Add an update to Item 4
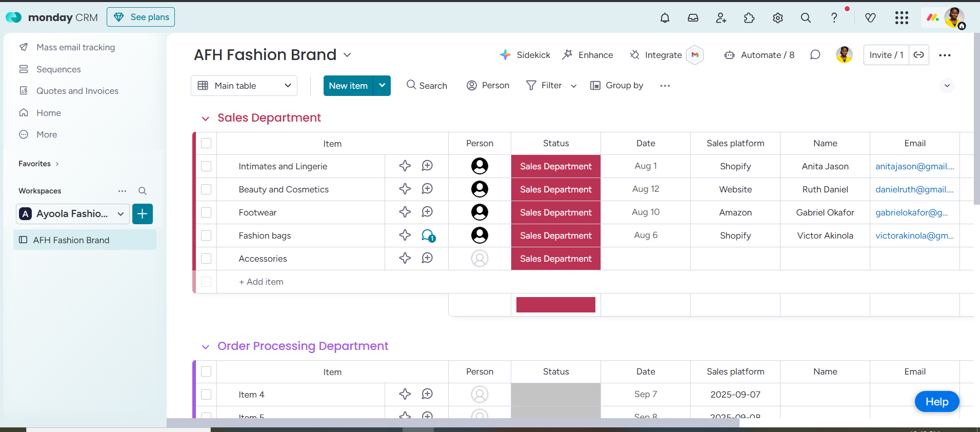This screenshot has height=432, width=980. point(427,394)
